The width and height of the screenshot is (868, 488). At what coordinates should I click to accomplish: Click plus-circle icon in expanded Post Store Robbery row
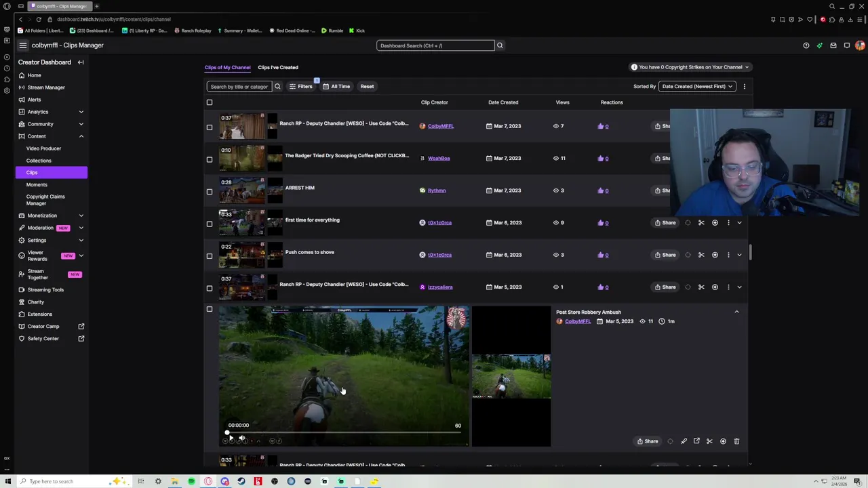pos(723,441)
